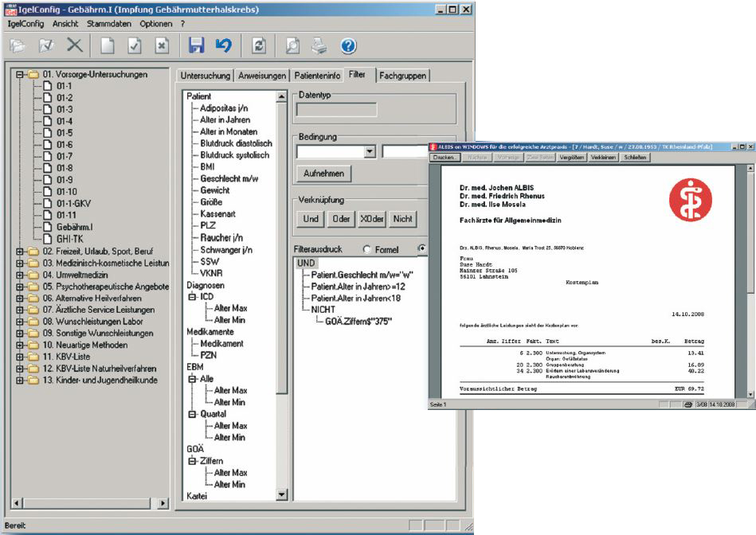The width and height of the screenshot is (756, 535).
Task: Select the PZN item under Medikamente
Action: pos(208,356)
